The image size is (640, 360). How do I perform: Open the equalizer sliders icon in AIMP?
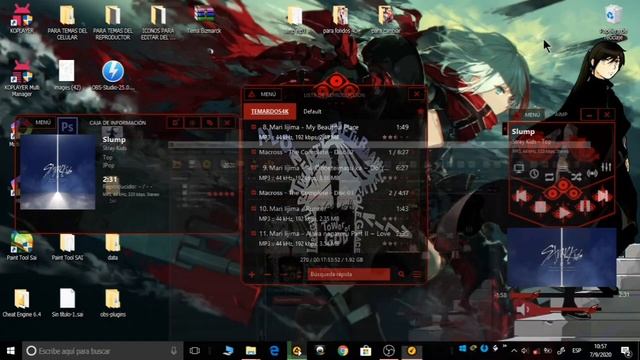(607, 167)
